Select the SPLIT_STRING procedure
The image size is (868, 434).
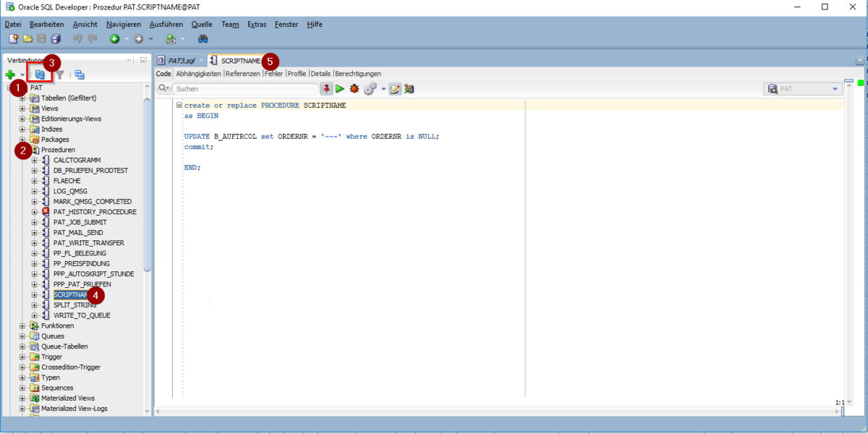(76, 305)
